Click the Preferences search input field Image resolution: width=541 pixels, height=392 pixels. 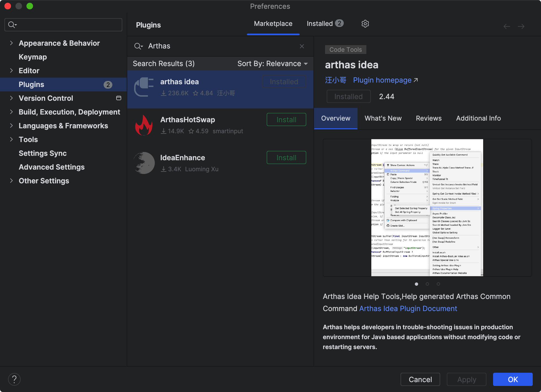pyautogui.click(x=67, y=25)
